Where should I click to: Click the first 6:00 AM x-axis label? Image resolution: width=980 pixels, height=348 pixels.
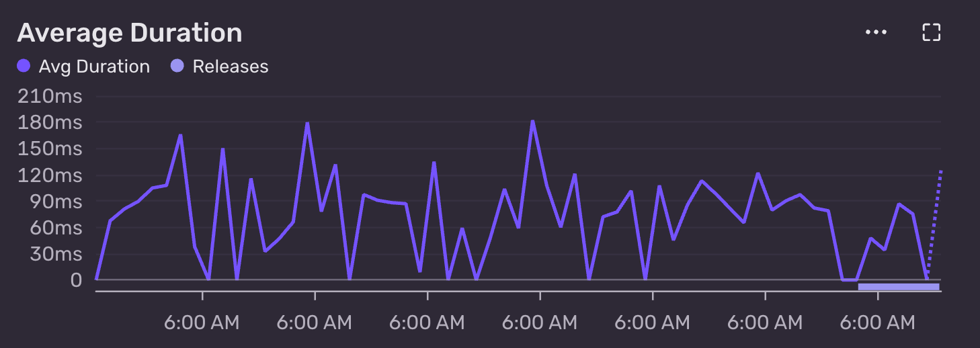pos(202,322)
